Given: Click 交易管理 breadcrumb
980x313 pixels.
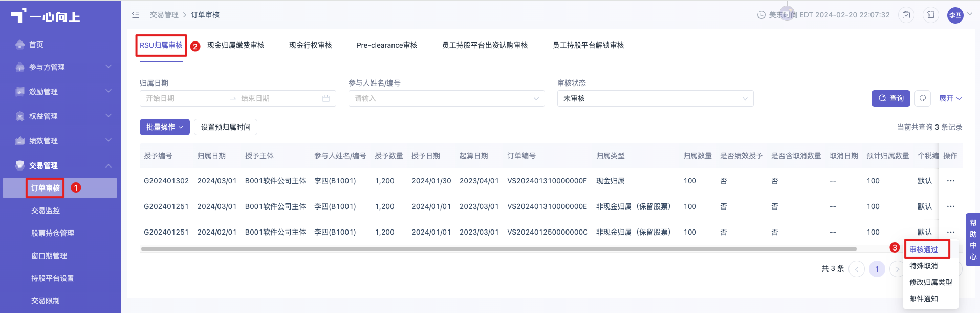Looking at the screenshot, I should (164, 15).
